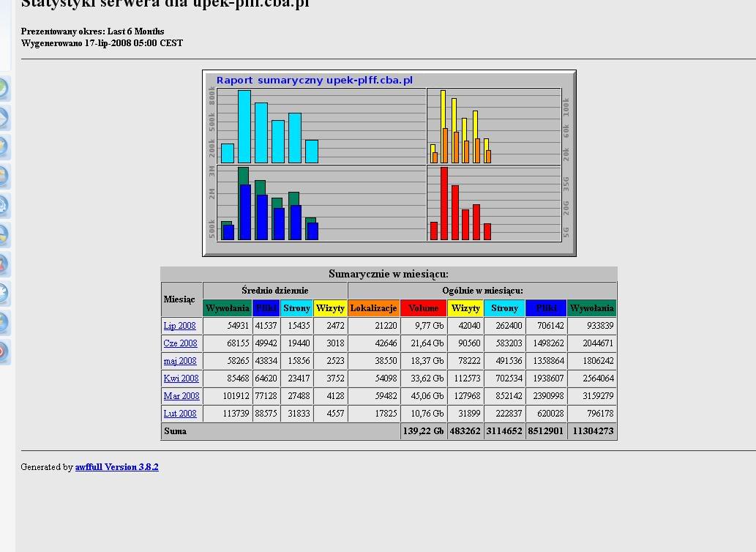Select the 112573 Wizyty cell

click(465, 378)
